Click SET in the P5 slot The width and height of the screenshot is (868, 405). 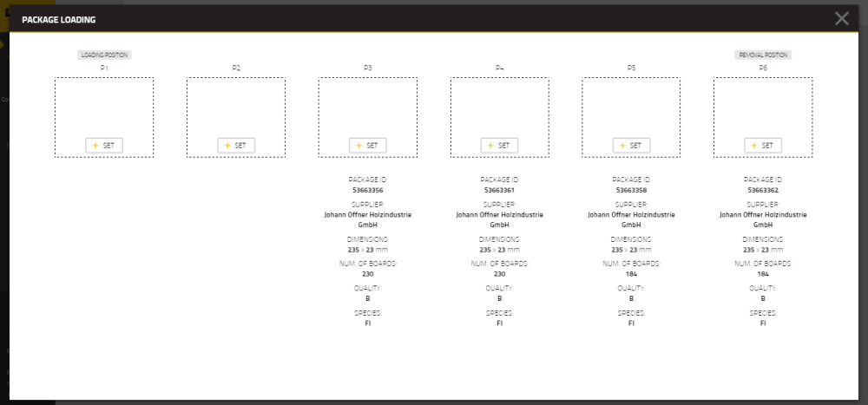pos(631,146)
